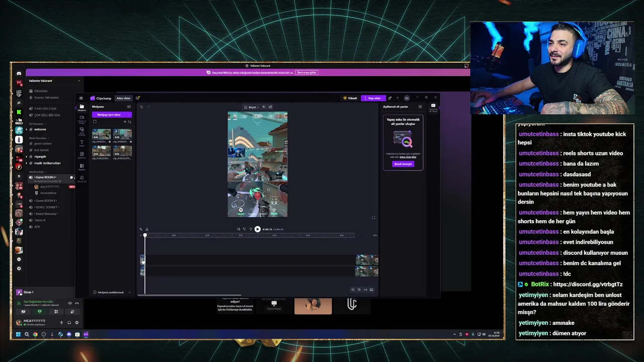Select the split scissors tool on timeline
Screen dimensions: 644x362
pos(146,229)
